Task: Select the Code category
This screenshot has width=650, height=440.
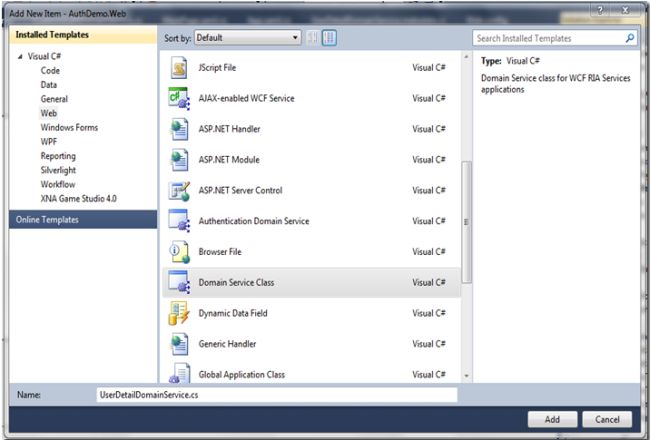Action: [50, 70]
